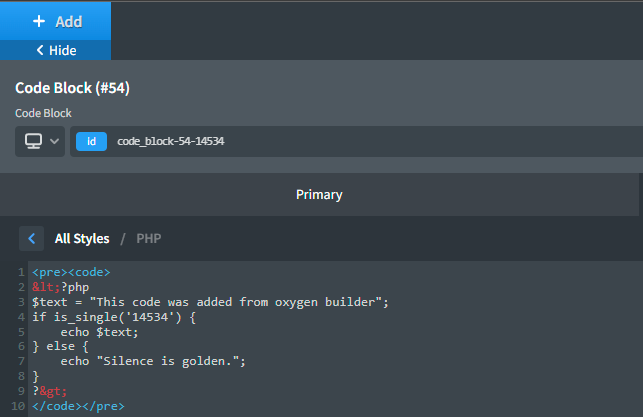Viewport: 643px width, 417px height.
Task: Click the left chevron icon beside Hide
Action: pyautogui.click(x=40, y=50)
